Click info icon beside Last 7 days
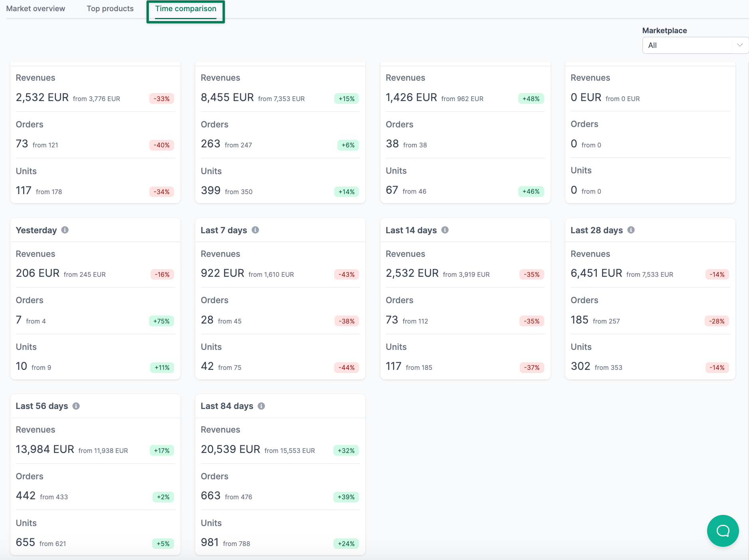This screenshot has width=749, height=560. [256, 230]
